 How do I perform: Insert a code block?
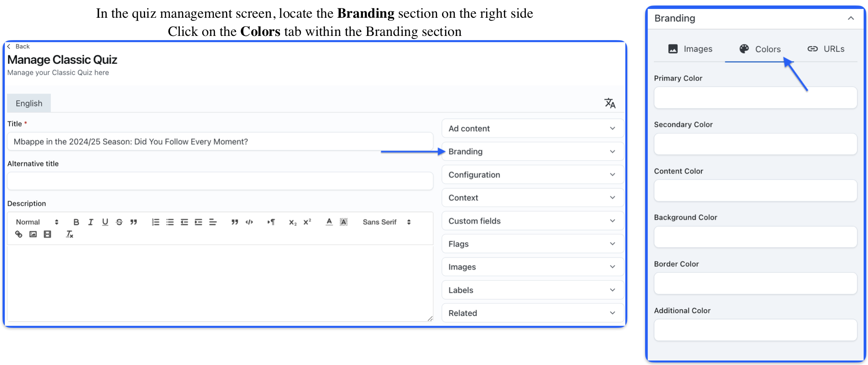(x=250, y=222)
